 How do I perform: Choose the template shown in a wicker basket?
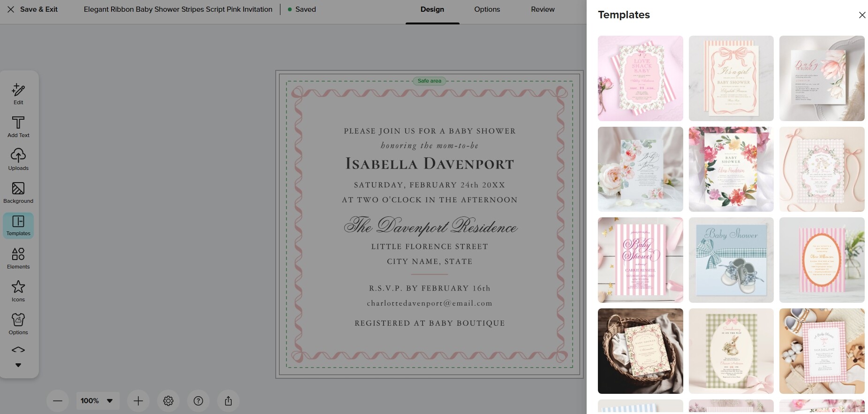(641, 351)
